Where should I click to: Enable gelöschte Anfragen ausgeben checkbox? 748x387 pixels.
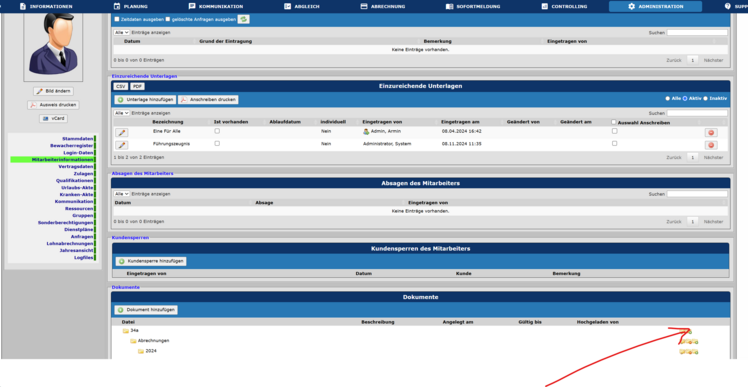pyautogui.click(x=167, y=19)
